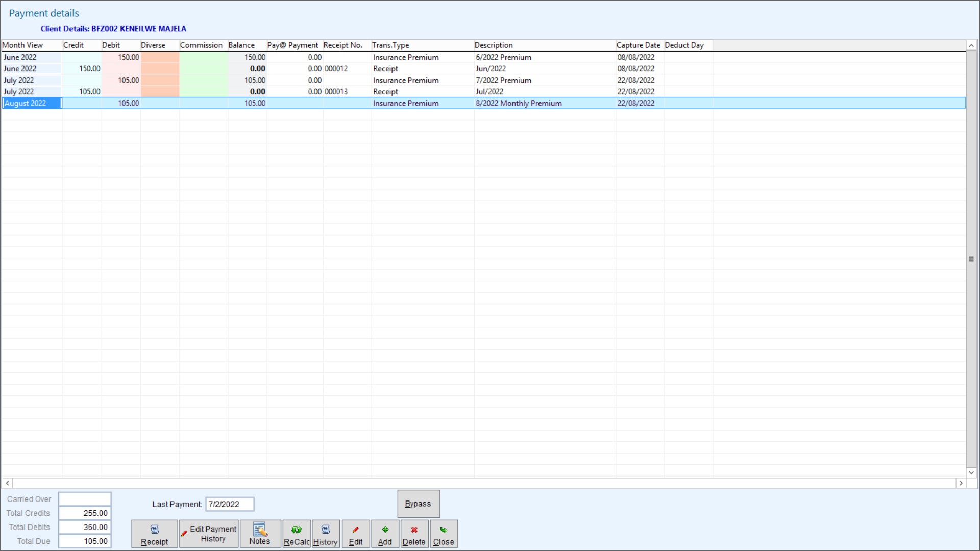Click the Last Payment date field
The width and height of the screenshot is (980, 551).
[x=229, y=504]
